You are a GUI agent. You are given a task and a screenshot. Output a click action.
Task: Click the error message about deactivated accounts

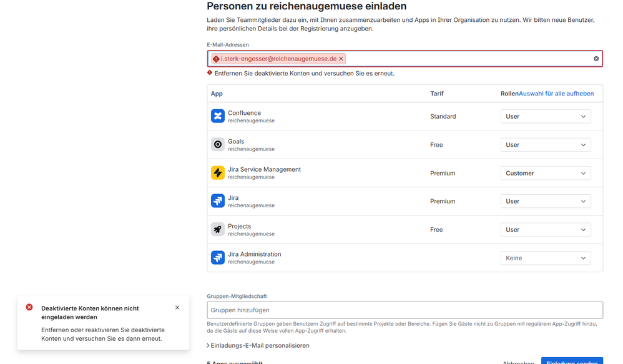tap(305, 73)
